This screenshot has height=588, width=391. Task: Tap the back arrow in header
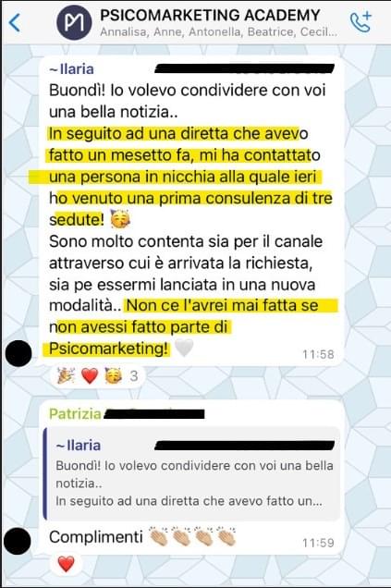point(15,22)
